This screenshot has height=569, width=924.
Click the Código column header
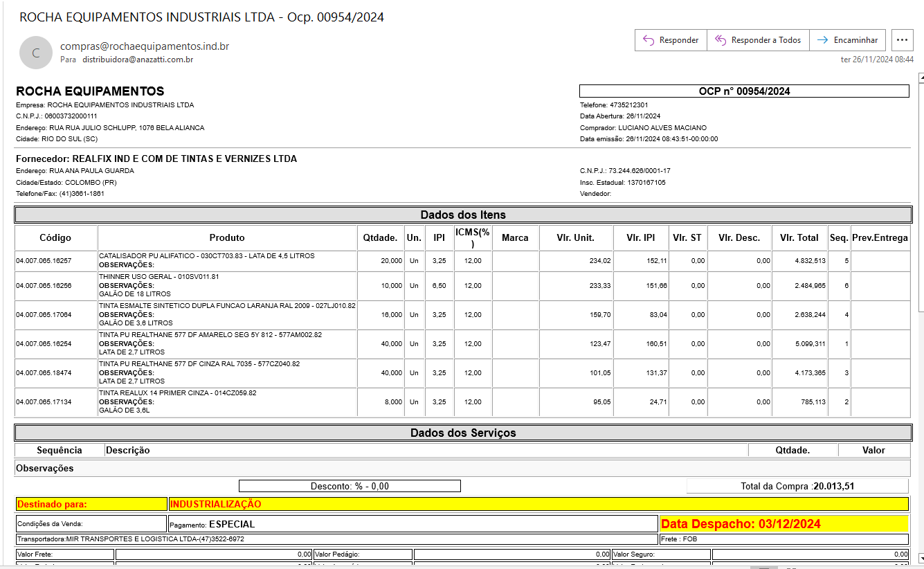pyautogui.click(x=55, y=237)
